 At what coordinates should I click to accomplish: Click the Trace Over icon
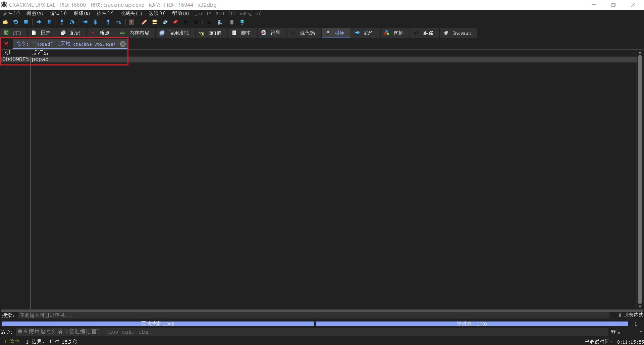coord(95,22)
